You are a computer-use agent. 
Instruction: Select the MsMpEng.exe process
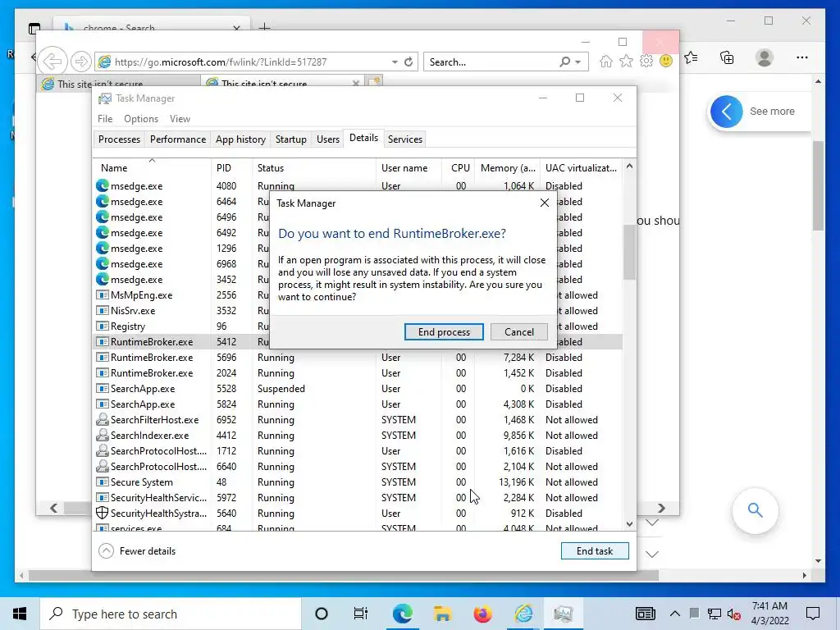click(181, 295)
